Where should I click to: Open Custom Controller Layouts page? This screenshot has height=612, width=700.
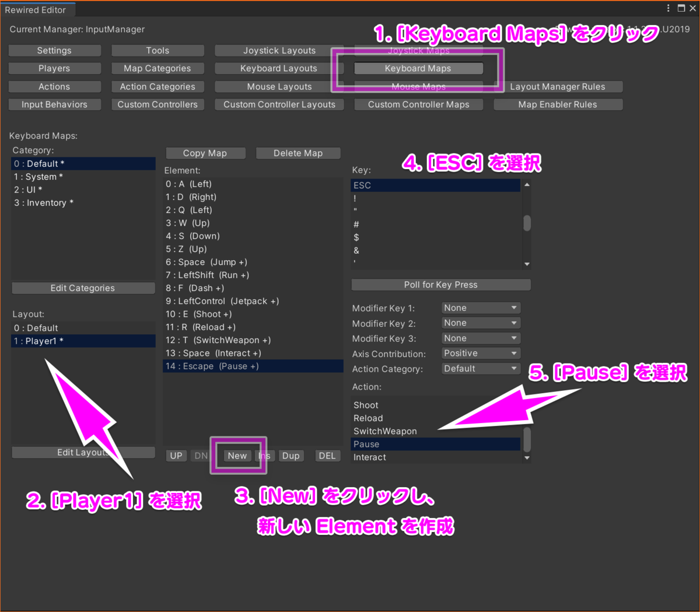point(279,104)
